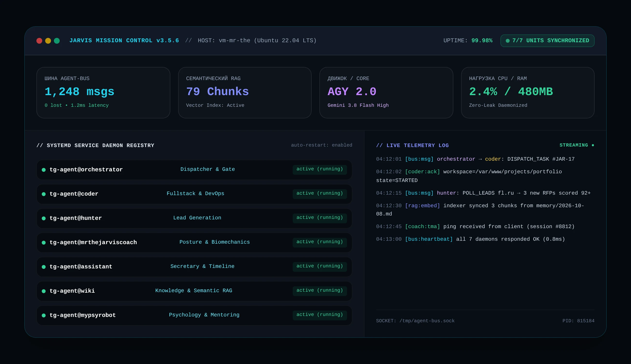Viewport: 631px width, 364px height.
Task: Click active (running) badge for assistant
Action: (x=320, y=266)
